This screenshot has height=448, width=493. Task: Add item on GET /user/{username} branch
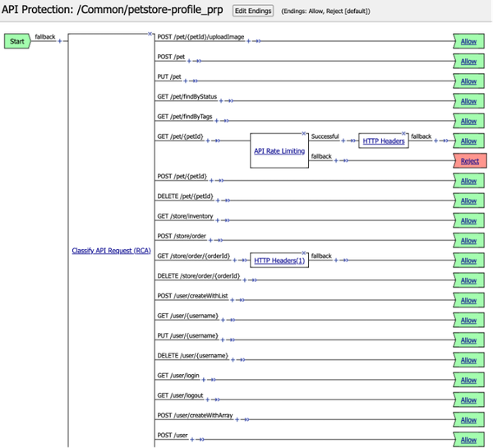[x=223, y=320]
